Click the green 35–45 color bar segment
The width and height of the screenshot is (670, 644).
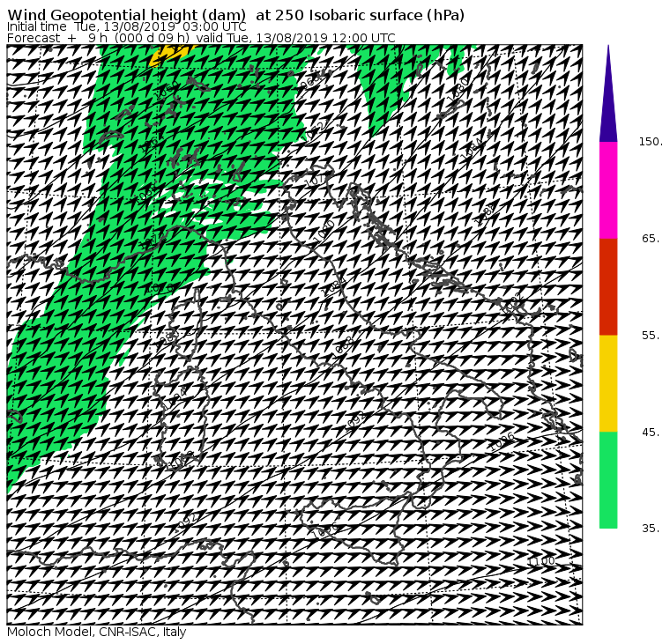pos(608,480)
